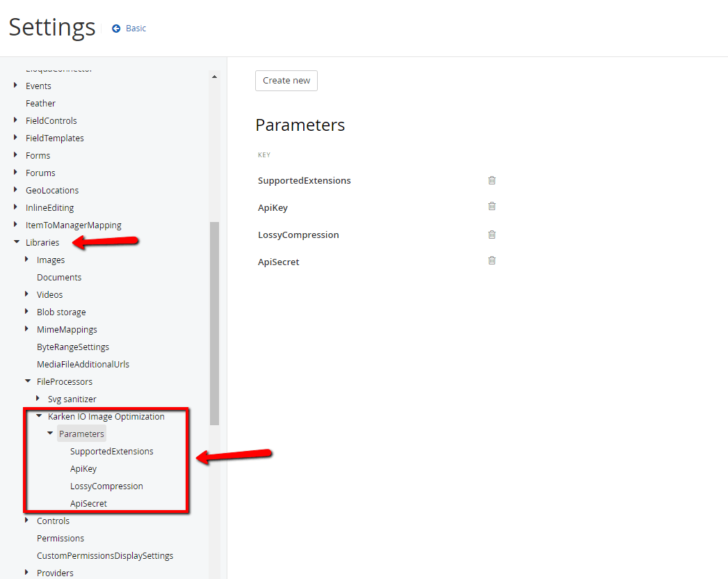Open the ApiSecret link in Parameters list

(278, 262)
